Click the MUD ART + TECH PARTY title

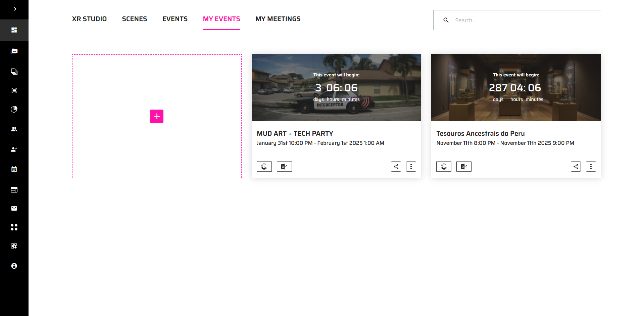(295, 133)
